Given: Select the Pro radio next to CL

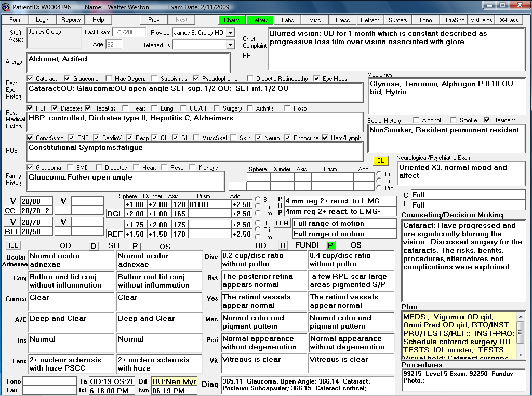Looking at the screenshot, I should tap(379, 188).
